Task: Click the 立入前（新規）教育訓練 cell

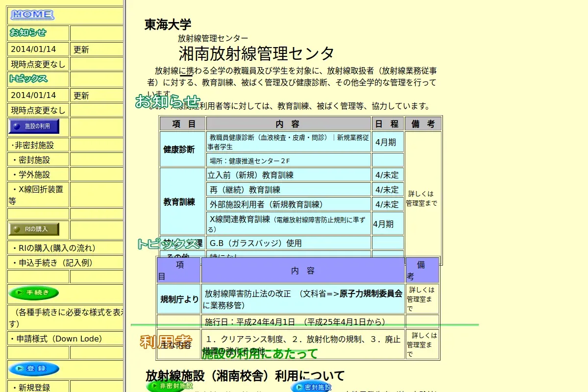Action: coord(289,175)
